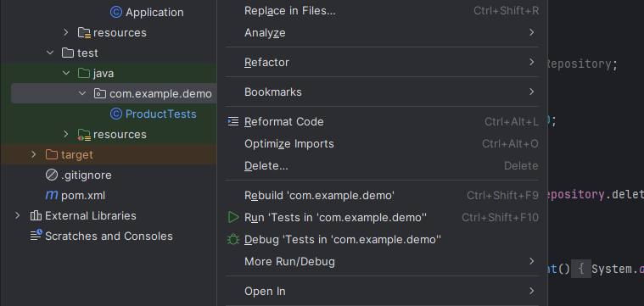Click the orange target folder icon
This screenshot has width=644, height=306.
[x=52, y=154]
